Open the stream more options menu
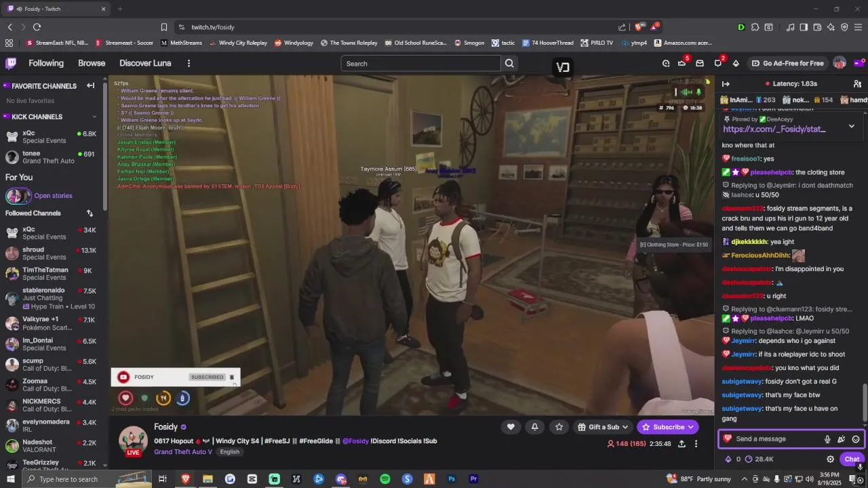The width and height of the screenshot is (868, 488). click(x=696, y=444)
